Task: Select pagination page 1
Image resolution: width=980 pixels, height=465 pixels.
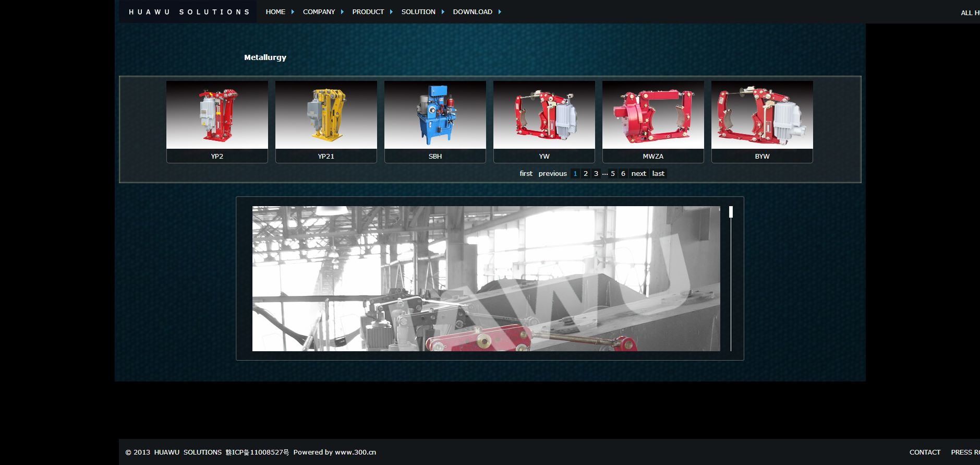Action: tap(575, 174)
